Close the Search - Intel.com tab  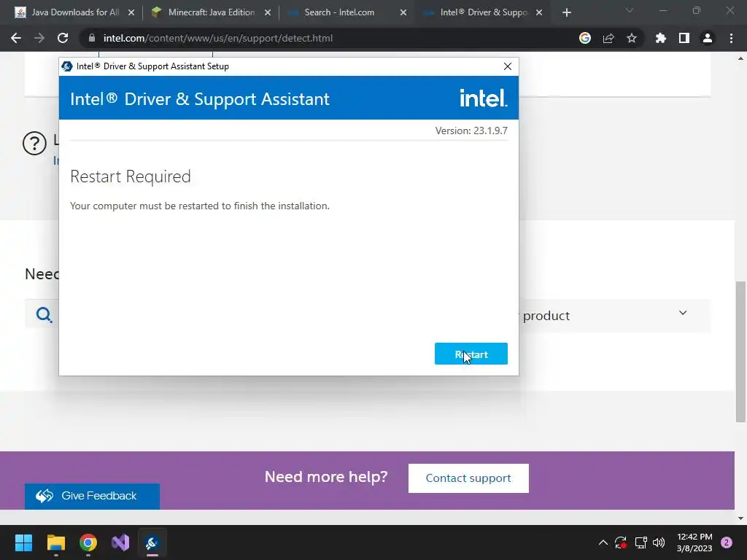403,13
